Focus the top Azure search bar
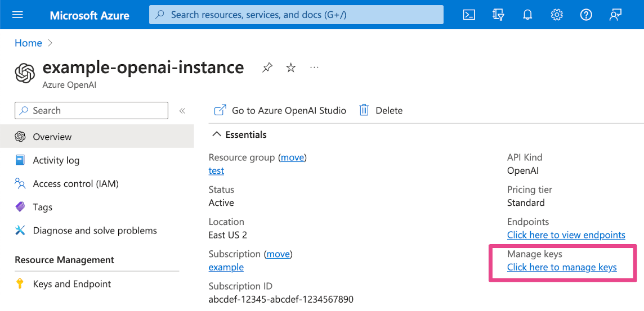 [296, 15]
